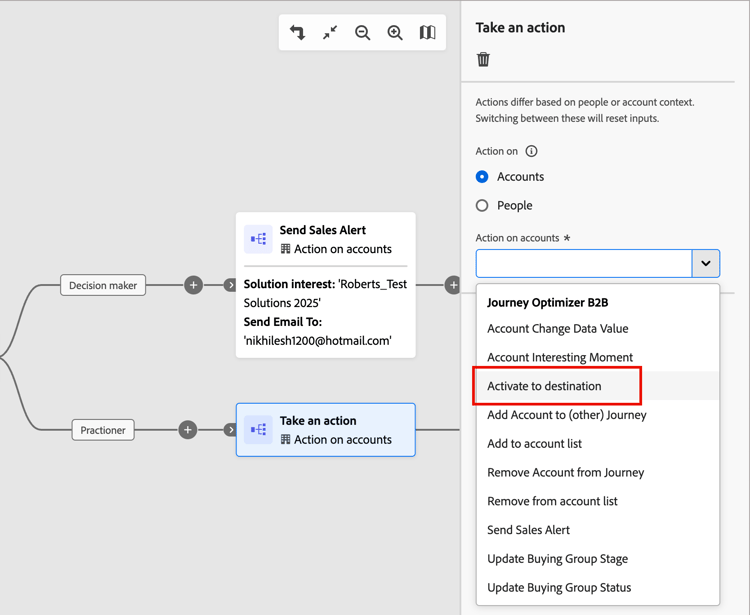Select the Accounts radio button
This screenshot has height=615, width=750.
click(482, 177)
